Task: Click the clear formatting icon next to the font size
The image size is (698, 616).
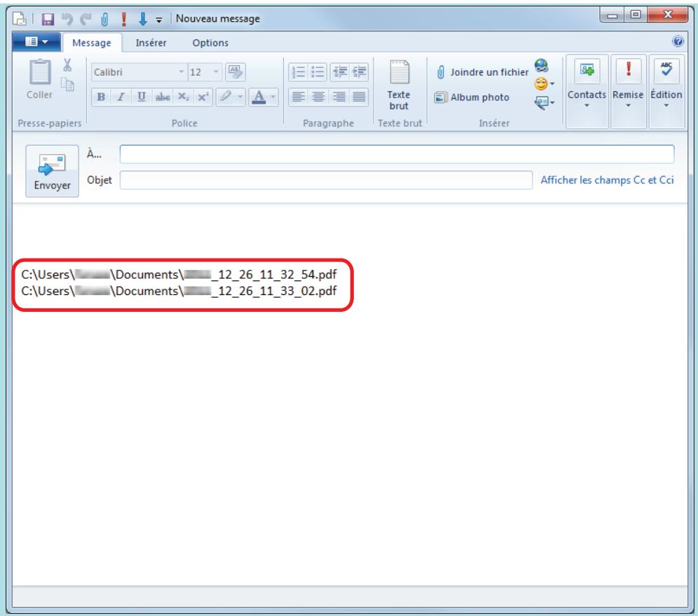Action: pos(235,71)
